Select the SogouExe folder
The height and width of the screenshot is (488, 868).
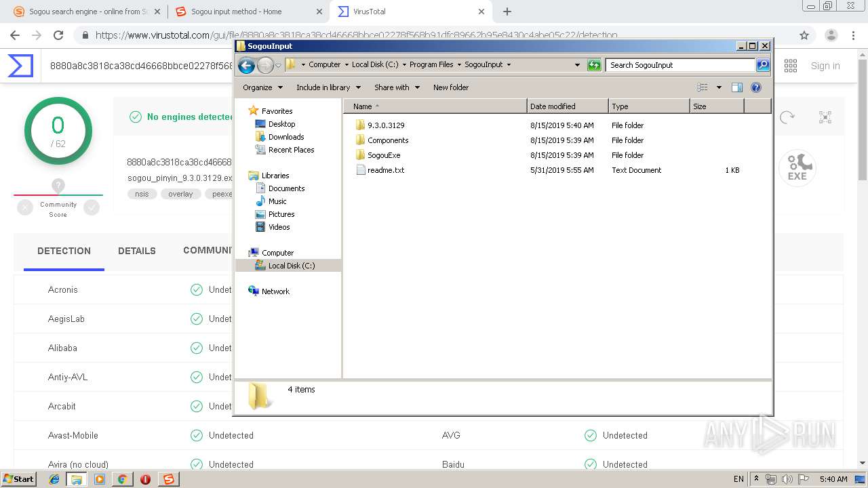click(x=384, y=155)
